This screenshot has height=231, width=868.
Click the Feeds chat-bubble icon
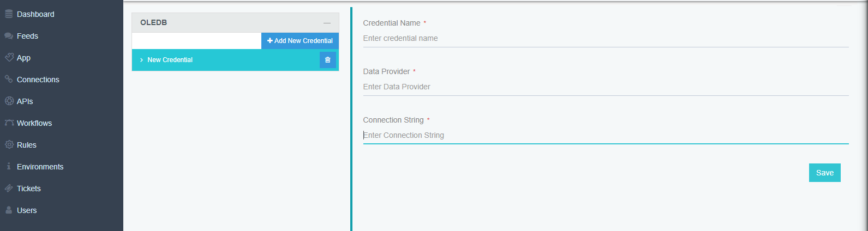click(9, 36)
